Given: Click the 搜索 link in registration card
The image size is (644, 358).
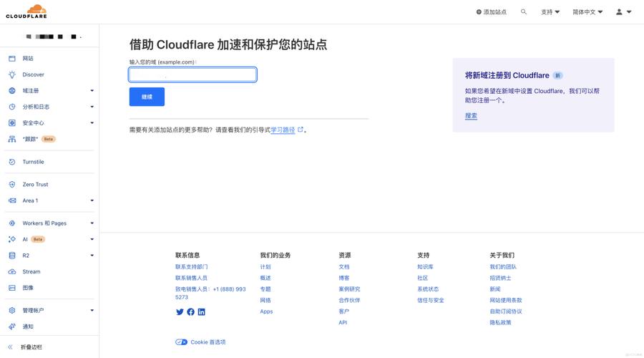Looking at the screenshot, I should click(471, 115).
